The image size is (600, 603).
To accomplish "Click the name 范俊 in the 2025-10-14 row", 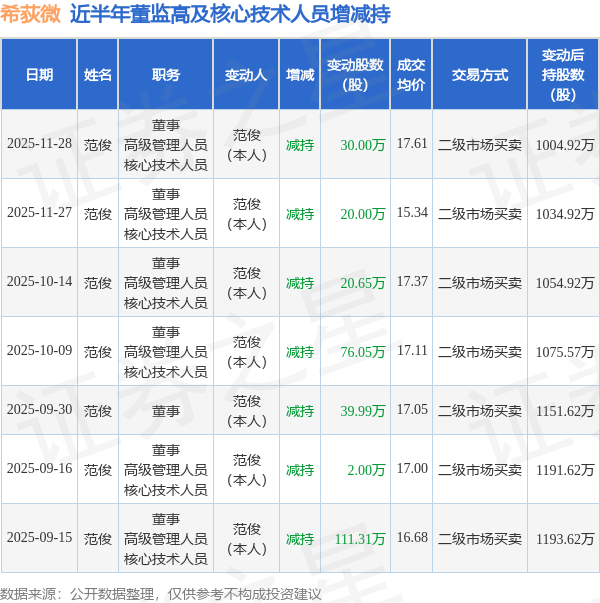I will click(98, 283).
